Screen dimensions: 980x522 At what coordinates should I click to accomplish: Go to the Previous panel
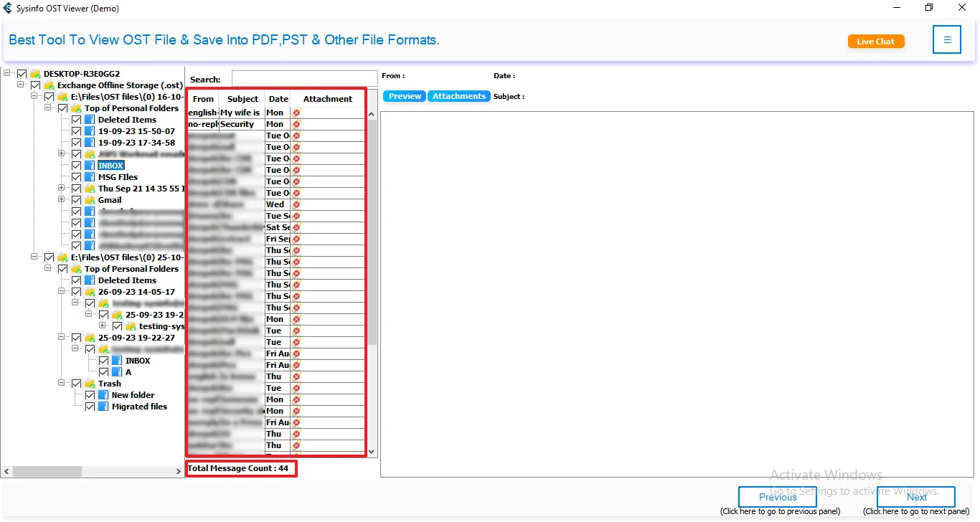point(778,497)
